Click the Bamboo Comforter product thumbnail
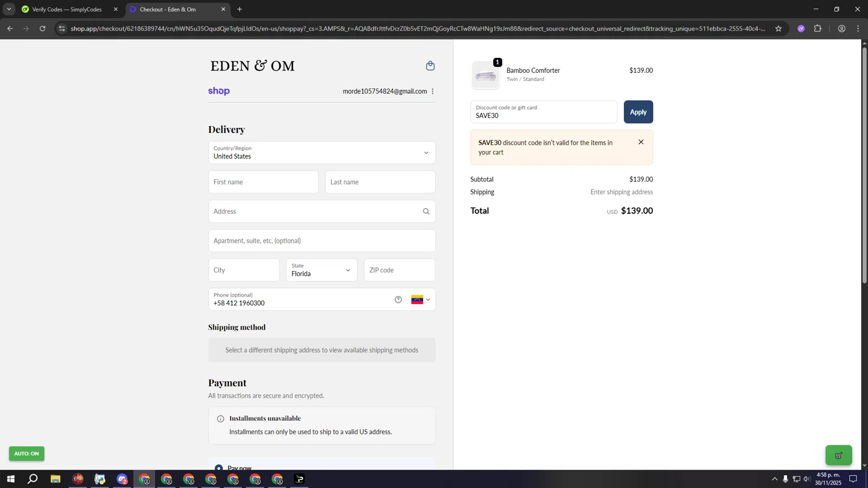The image size is (868, 488). tap(486, 75)
